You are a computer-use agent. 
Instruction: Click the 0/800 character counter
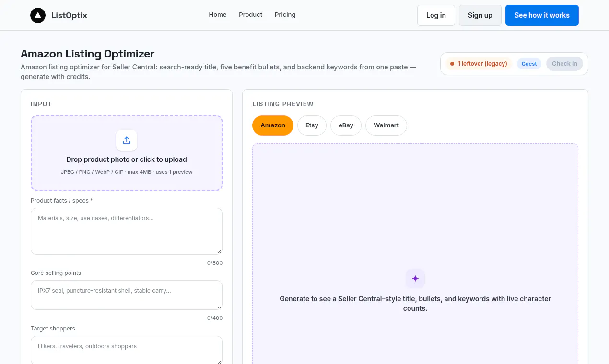[x=215, y=263]
